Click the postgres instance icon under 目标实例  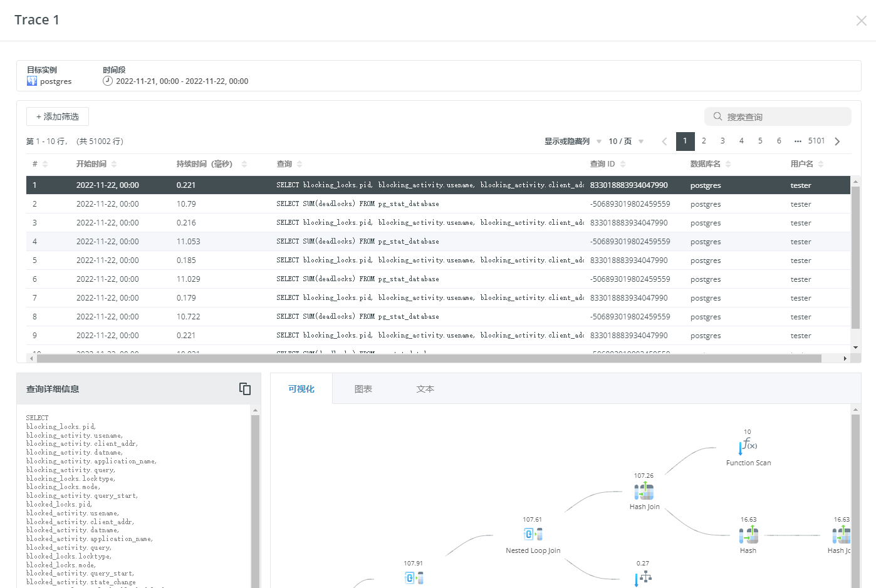(x=31, y=80)
